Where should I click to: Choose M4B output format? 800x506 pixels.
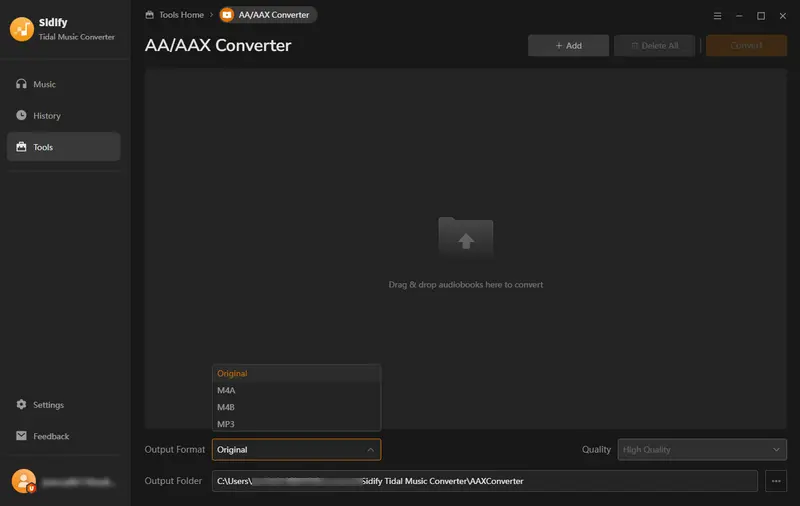click(x=296, y=407)
